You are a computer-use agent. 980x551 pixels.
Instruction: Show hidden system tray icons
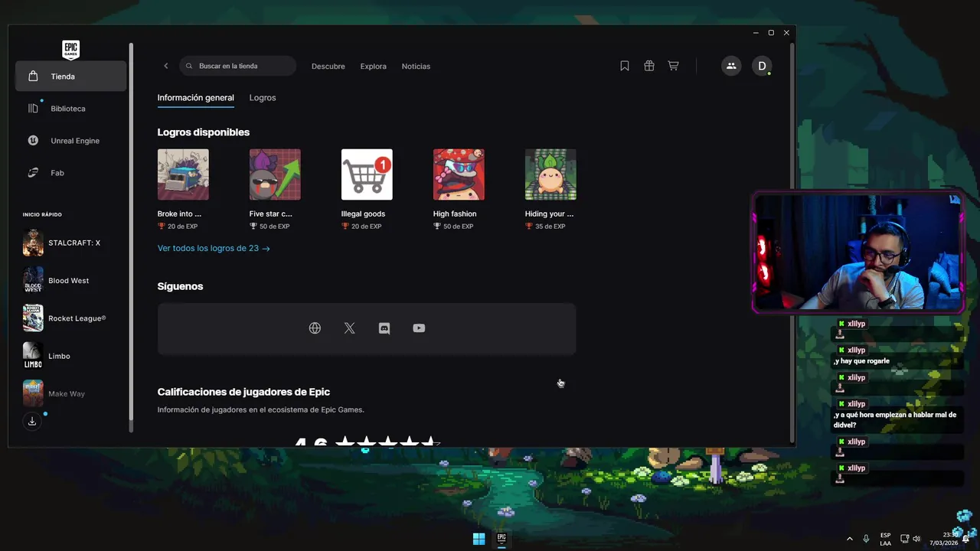849,539
